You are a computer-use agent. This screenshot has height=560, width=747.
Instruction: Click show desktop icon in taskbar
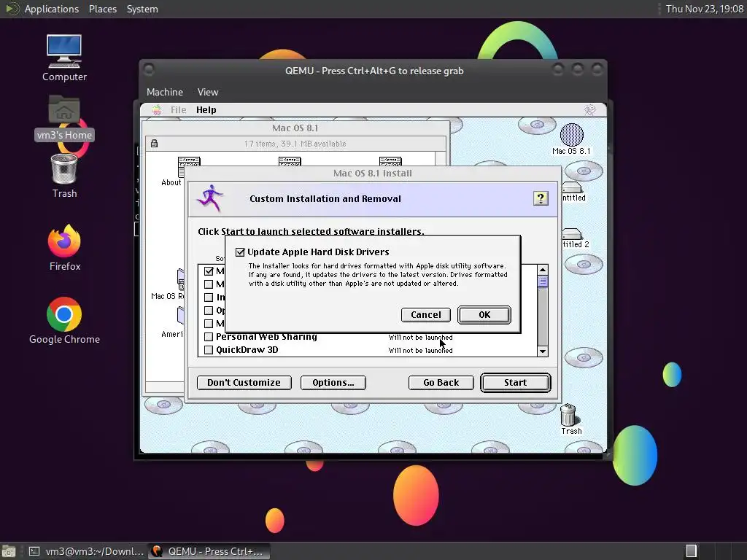coord(9,551)
